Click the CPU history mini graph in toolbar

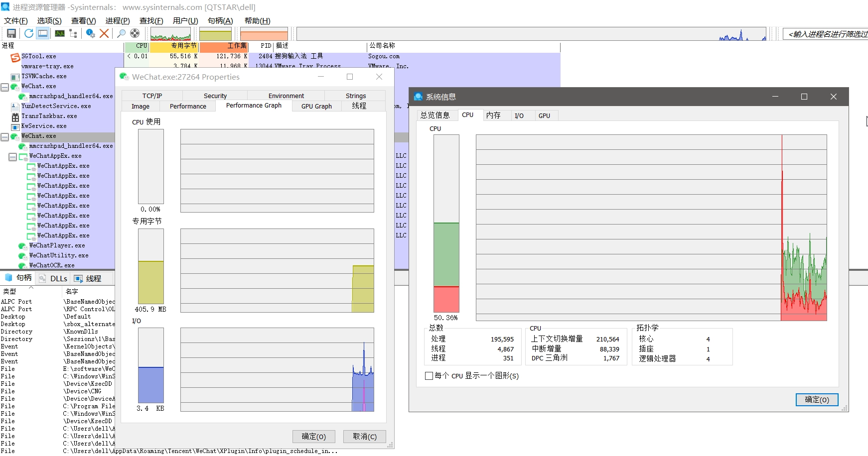click(x=170, y=34)
